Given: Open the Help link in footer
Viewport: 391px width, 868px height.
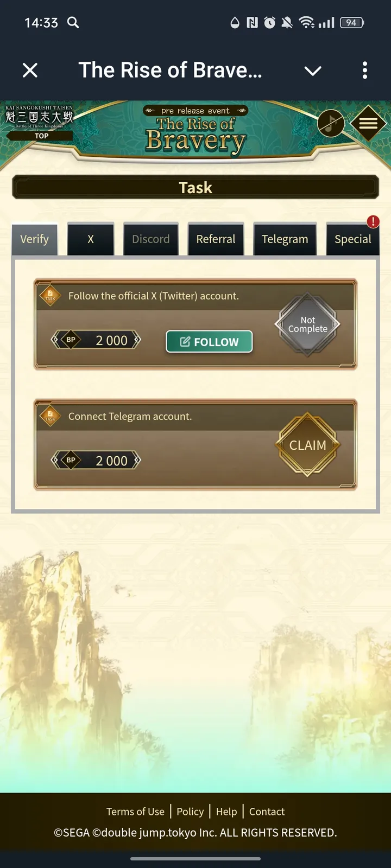Looking at the screenshot, I should [x=226, y=812].
